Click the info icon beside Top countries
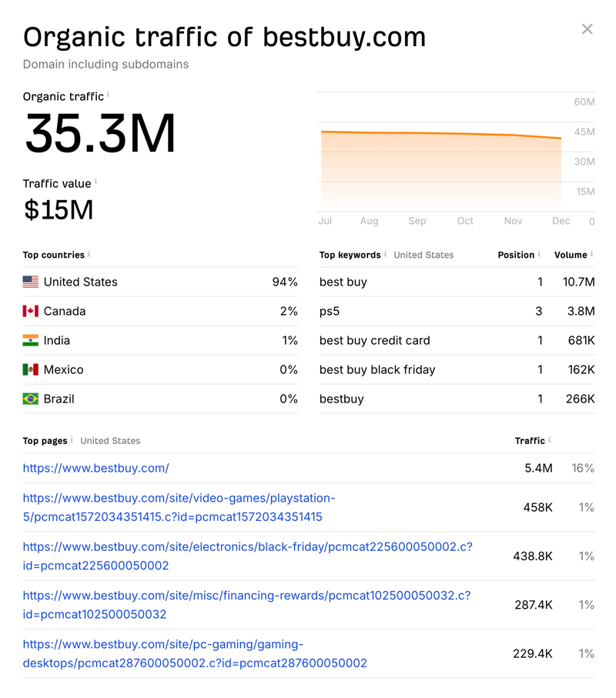Viewport: 616px width, 698px height. pyautogui.click(x=89, y=254)
